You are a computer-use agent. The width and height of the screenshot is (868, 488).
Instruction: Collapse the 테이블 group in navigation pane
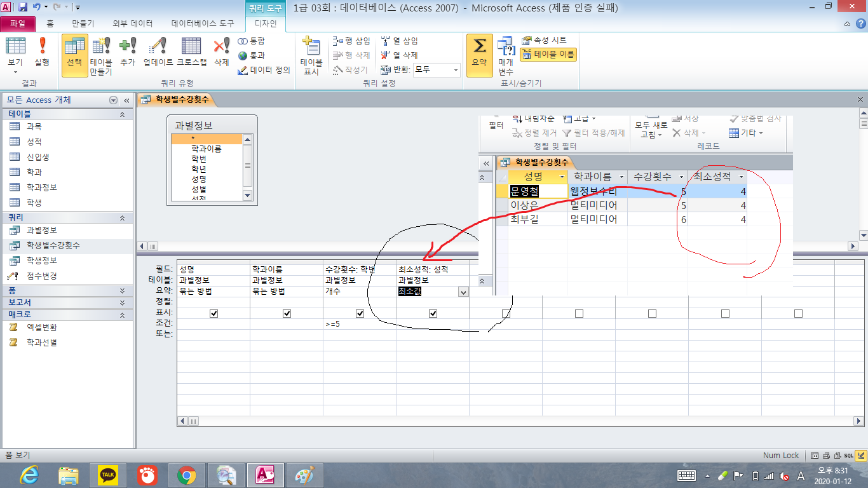pos(122,114)
